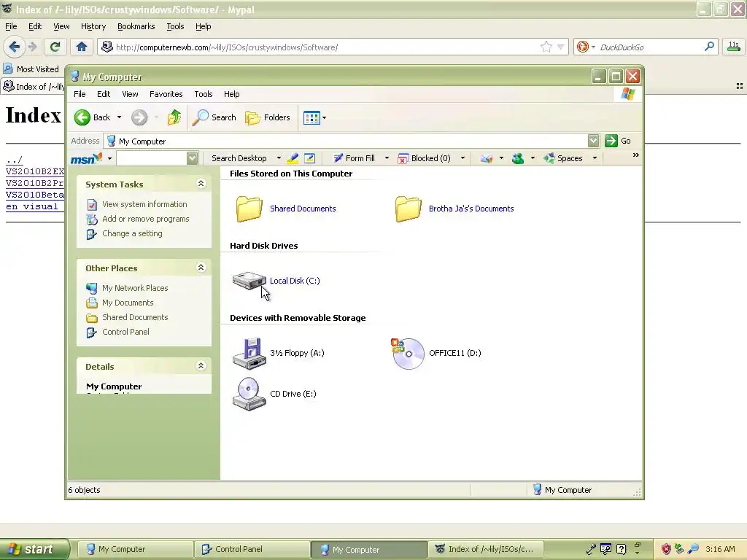The height and width of the screenshot is (560, 747).
Task: Open the Search Desktop dropdown arrow
Action: click(x=279, y=158)
